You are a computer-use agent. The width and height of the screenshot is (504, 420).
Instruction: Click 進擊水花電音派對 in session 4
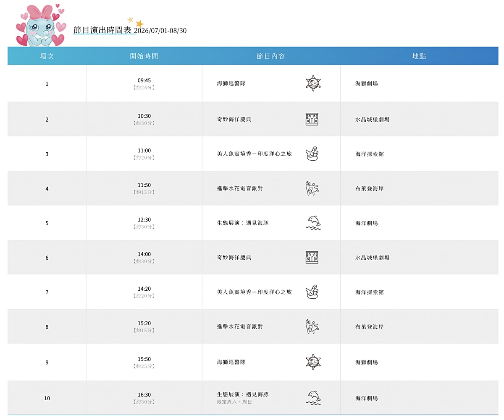click(x=240, y=188)
